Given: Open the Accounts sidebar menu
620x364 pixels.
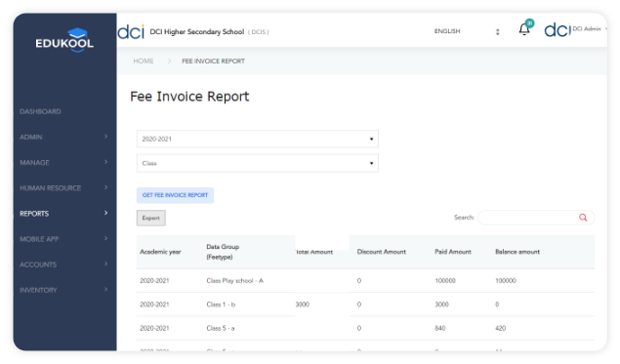Looking at the screenshot, I should pyautogui.click(x=38, y=264).
